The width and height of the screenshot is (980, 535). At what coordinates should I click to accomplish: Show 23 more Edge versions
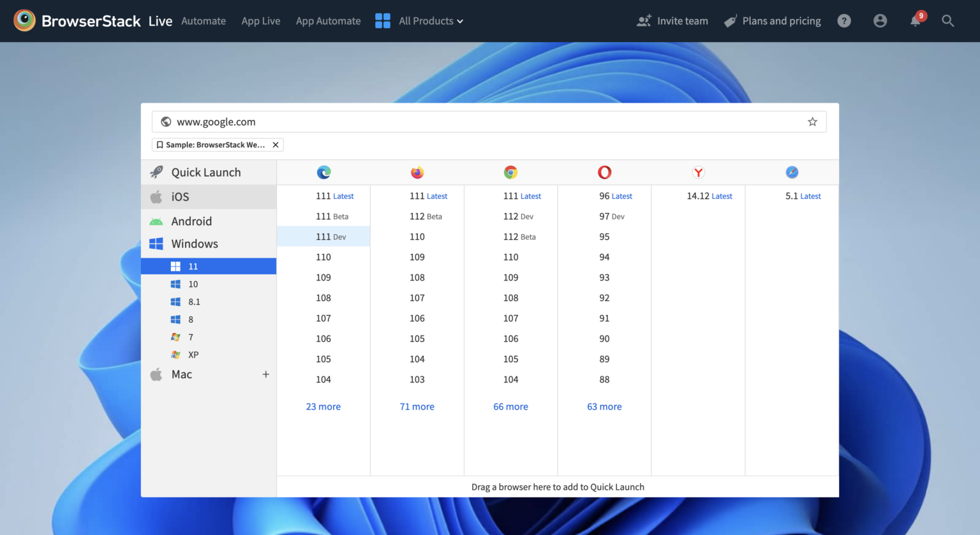pos(323,406)
